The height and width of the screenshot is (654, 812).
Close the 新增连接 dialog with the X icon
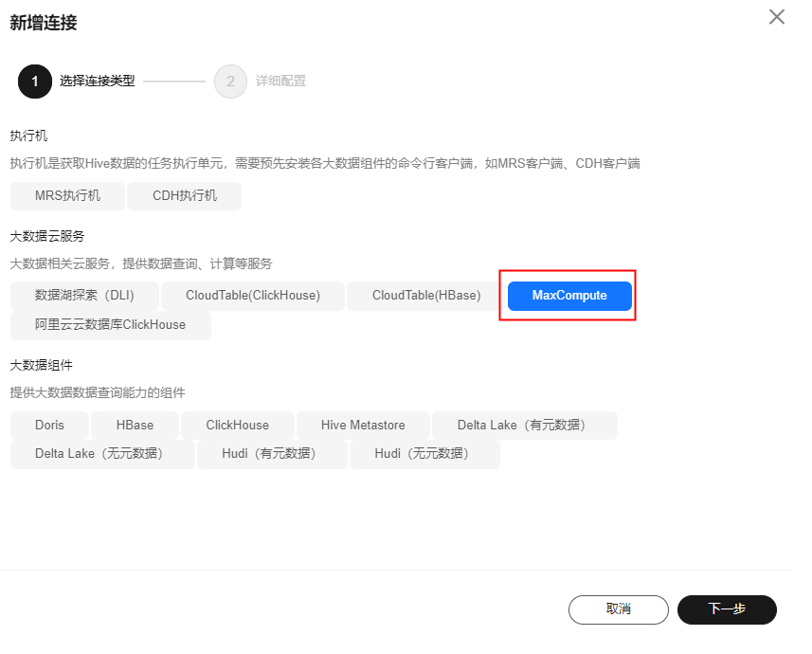(x=776, y=17)
